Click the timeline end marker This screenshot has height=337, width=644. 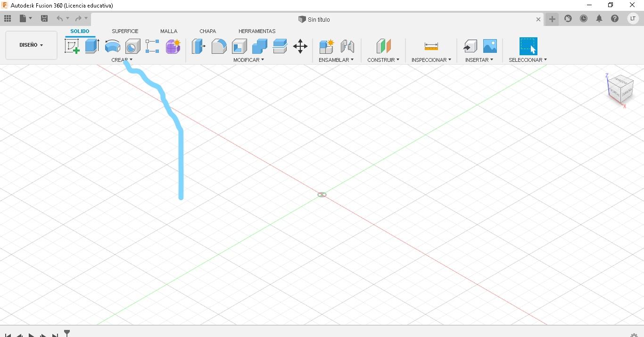67,333
